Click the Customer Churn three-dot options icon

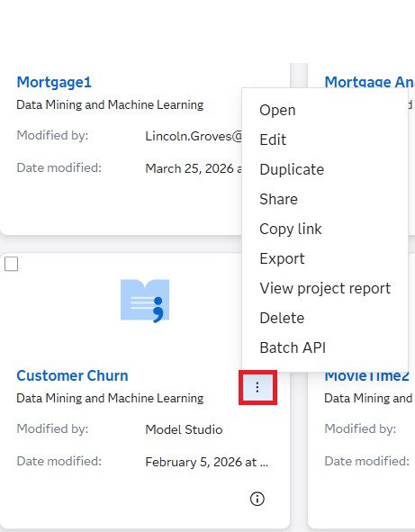click(x=257, y=387)
